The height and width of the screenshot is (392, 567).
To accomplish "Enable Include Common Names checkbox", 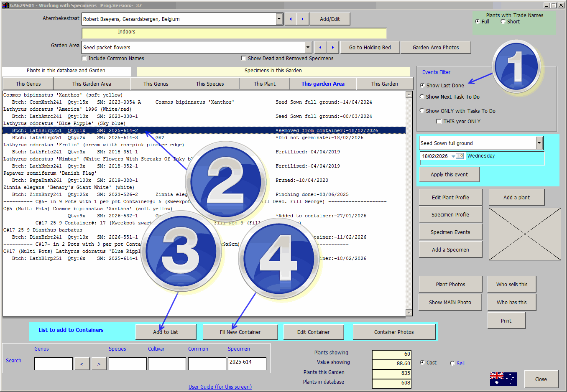I will [x=84, y=59].
